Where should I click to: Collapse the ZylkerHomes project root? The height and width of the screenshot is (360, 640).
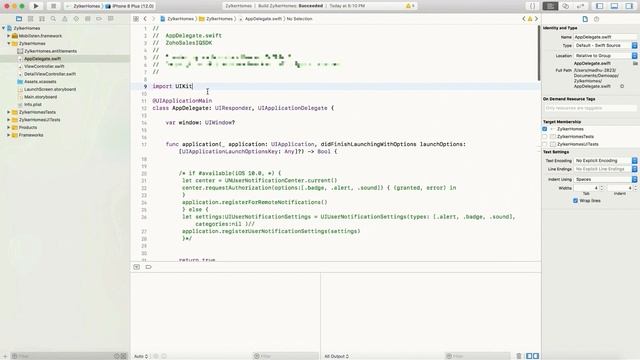[x=4, y=28]
